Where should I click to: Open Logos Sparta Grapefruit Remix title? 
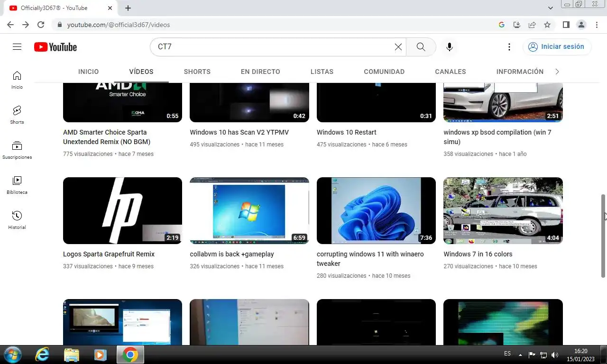[109, 254]
